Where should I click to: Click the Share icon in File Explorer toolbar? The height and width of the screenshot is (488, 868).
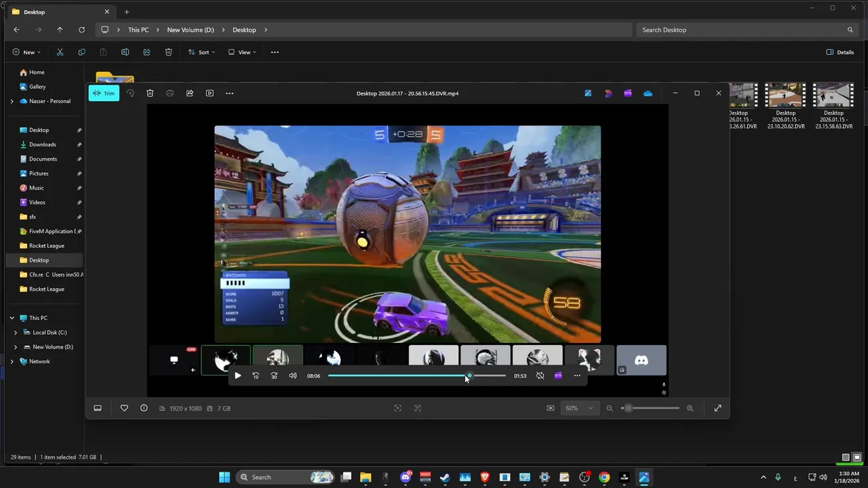click(x=146, y=52)
